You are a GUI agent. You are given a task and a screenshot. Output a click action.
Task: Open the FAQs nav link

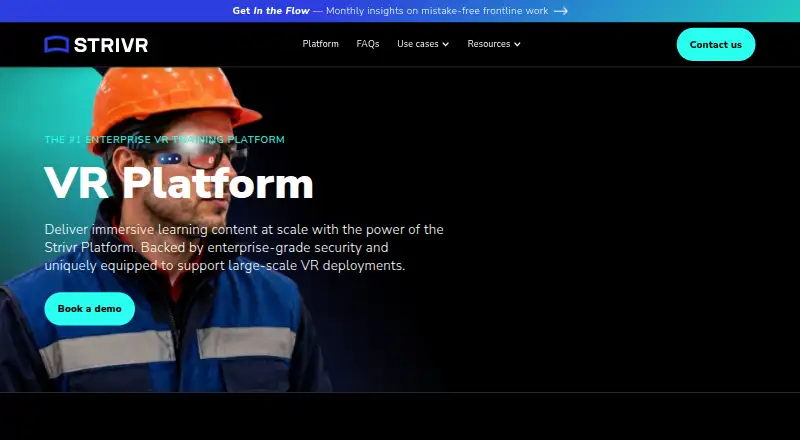[368, 44]
